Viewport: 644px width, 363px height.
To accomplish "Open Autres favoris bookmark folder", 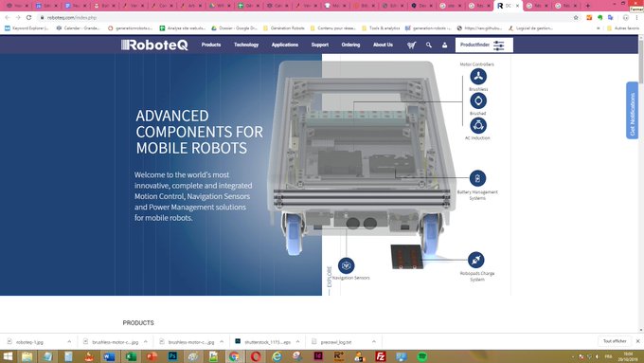I will pos(623,28).
